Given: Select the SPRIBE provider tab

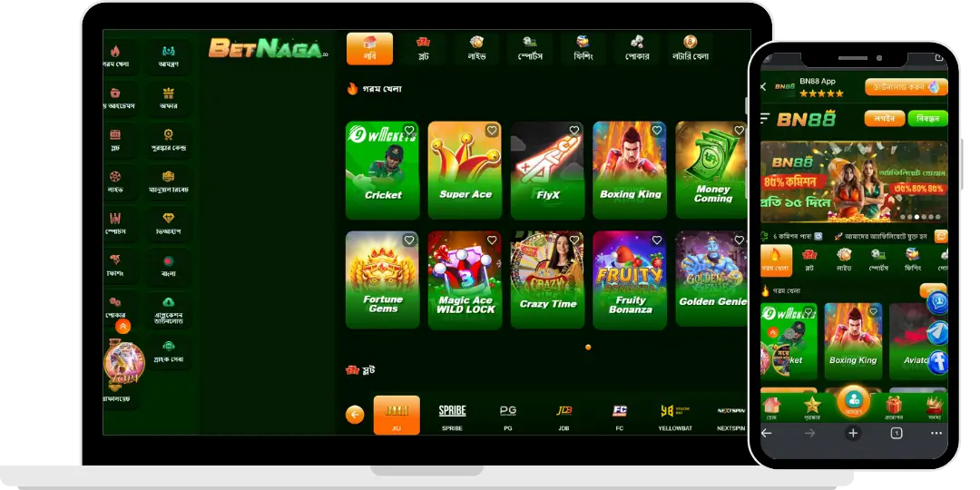Looking at the screenshot, I should (452, 416).
